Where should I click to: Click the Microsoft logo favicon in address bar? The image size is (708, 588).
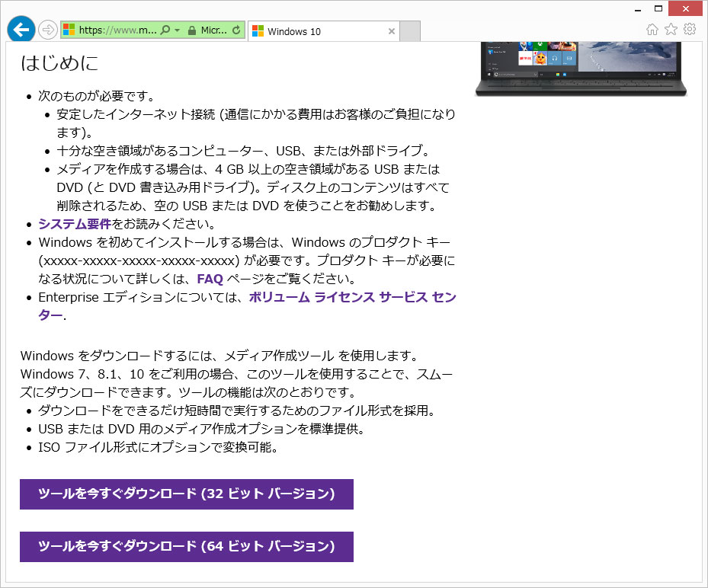tap(69, 30)
